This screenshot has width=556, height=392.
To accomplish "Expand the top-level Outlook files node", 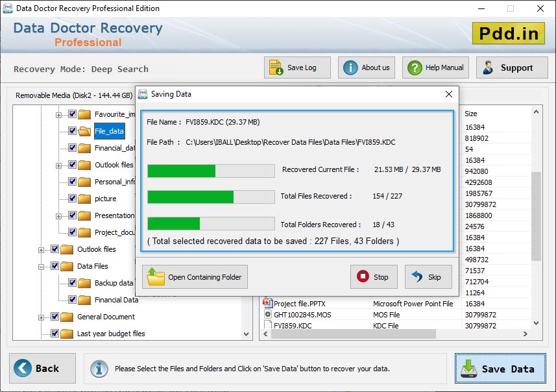I will [x=41, y=250].
